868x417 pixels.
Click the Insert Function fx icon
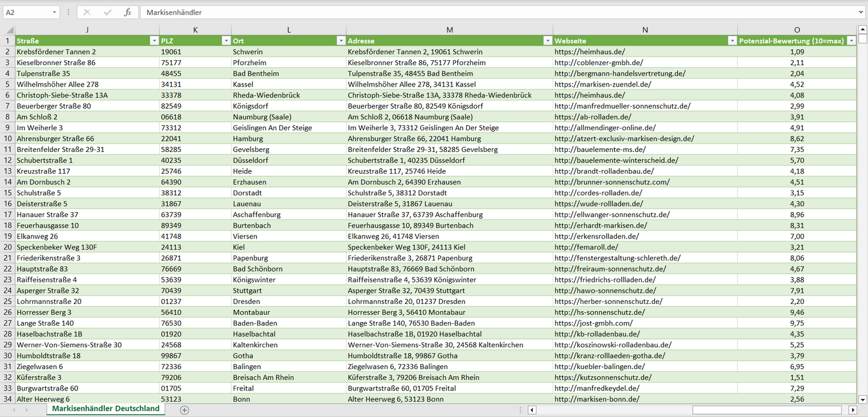click(x=127, y=12)
